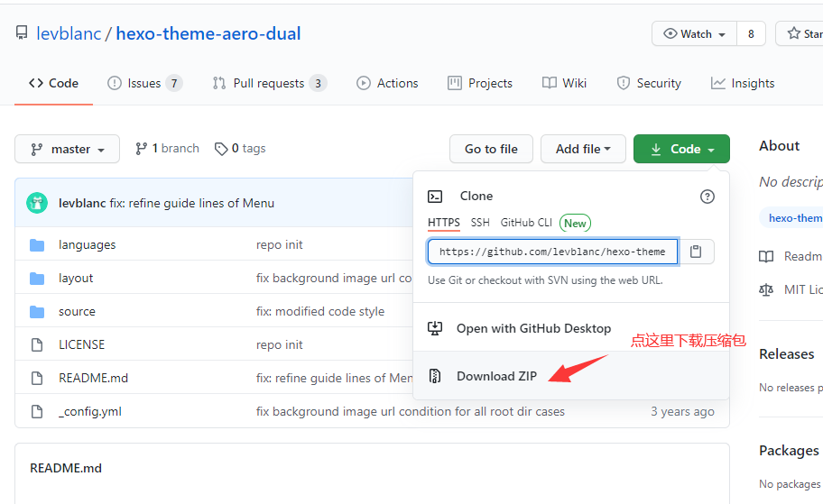The height and width of the screenshot is (504, 823).
Task: Open the Pull requests tab
Action: [x=268, y=83]
